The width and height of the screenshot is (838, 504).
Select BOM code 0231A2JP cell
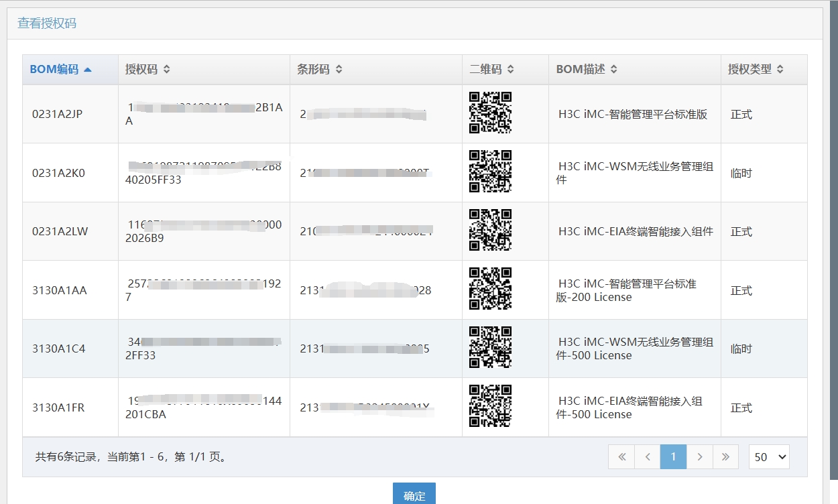tap(70, 114)
